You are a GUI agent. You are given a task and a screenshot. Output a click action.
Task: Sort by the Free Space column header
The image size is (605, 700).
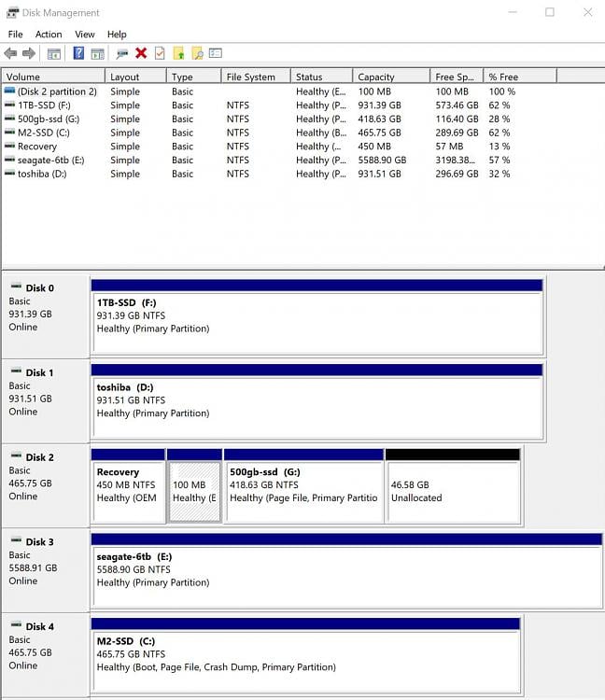coord(457,77)
